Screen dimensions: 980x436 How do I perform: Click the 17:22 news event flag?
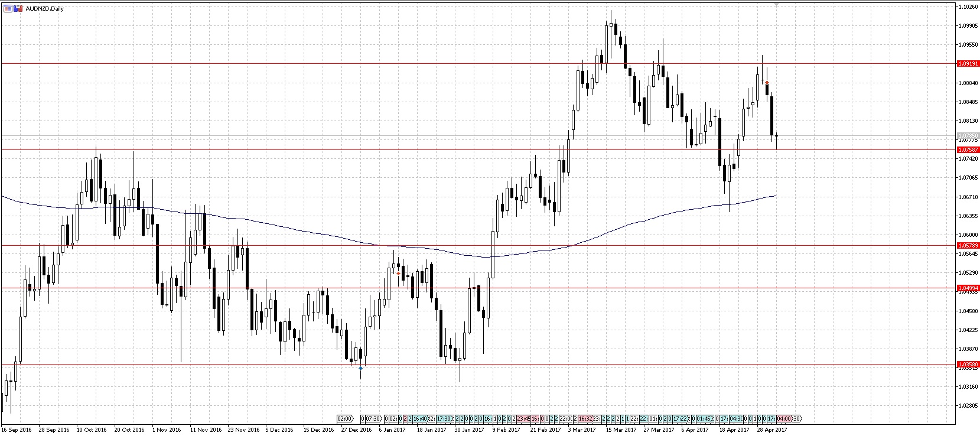(680, 419)
